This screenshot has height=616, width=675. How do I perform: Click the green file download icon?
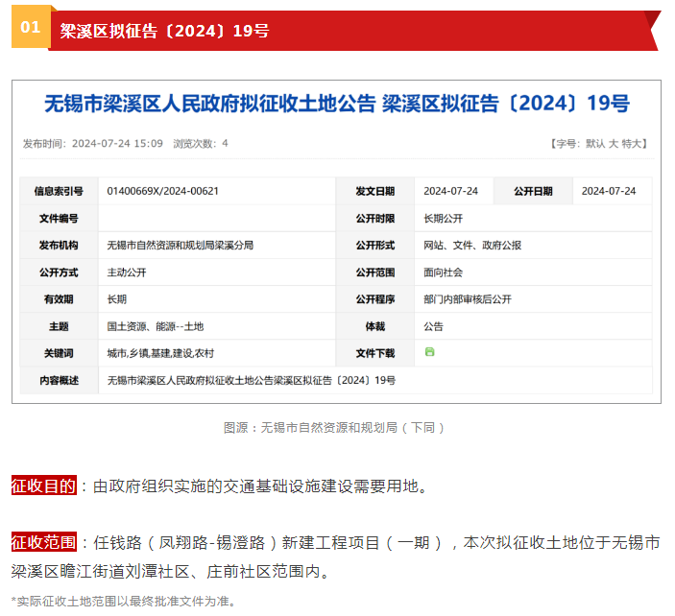coord(429,352)
